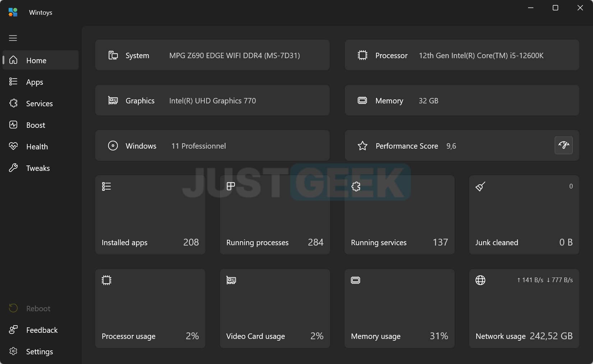The width and height of the screenshot is (593, 364).
Task: Click the upload speed 141 B/s text
Action: pos(530,280)
